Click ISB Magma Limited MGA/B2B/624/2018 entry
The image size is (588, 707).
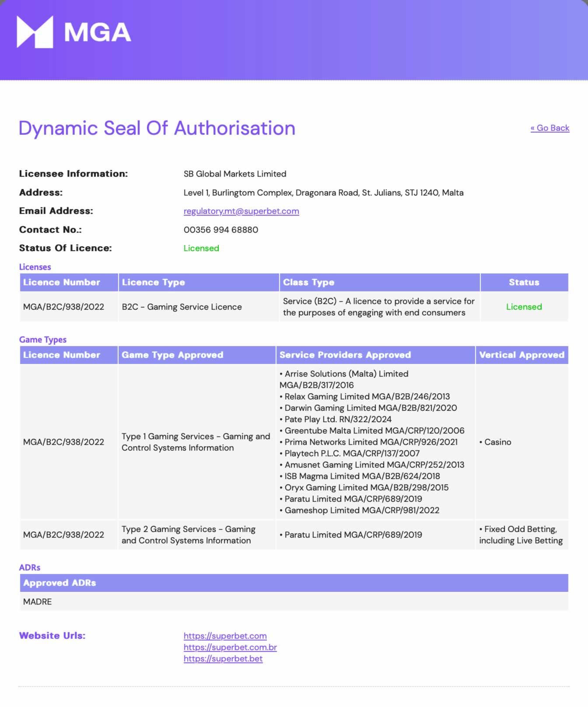360,476
